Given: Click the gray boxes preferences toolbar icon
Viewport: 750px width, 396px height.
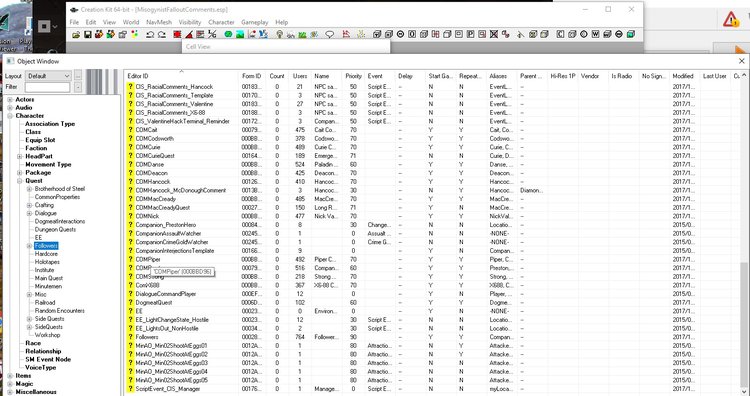Looking at the screenshot, I should pyautogui.click(x=122, y=34).
